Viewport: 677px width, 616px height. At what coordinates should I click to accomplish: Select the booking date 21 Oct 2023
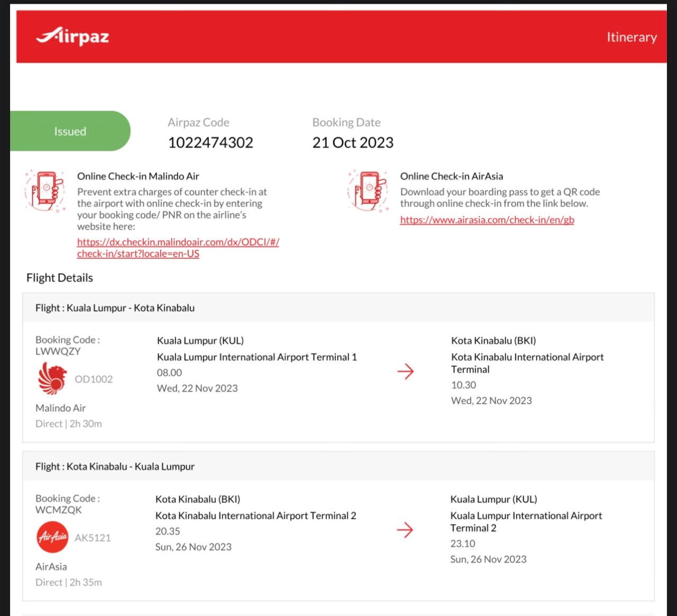(x=353, y=142)
